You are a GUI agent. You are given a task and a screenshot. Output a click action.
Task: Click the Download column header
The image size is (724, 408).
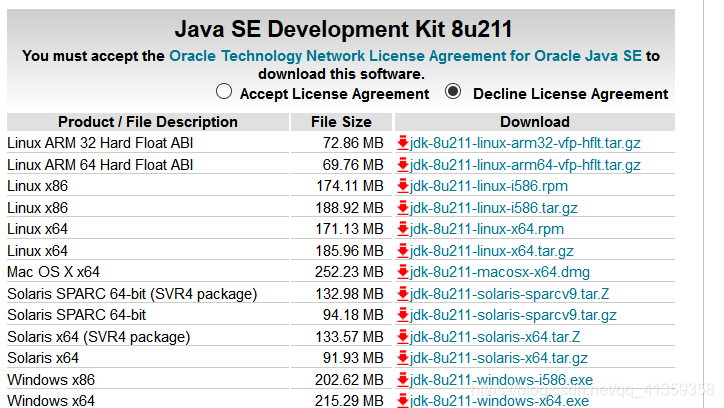coord(535,122)
